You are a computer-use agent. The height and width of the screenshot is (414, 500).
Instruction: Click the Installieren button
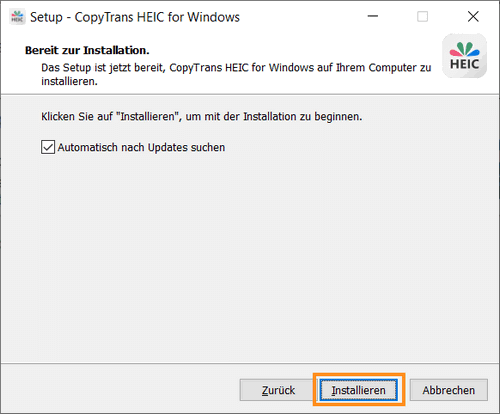pyautogui.click(x=358, y=390)
